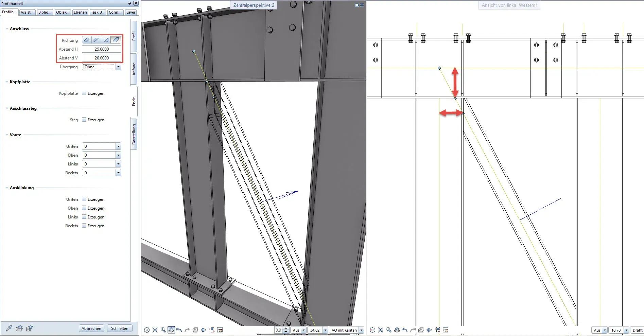This screenshot has width=644, height=336.
Task: Enable Erzeugen for Kopfplatte
Action: click(84, 93)
